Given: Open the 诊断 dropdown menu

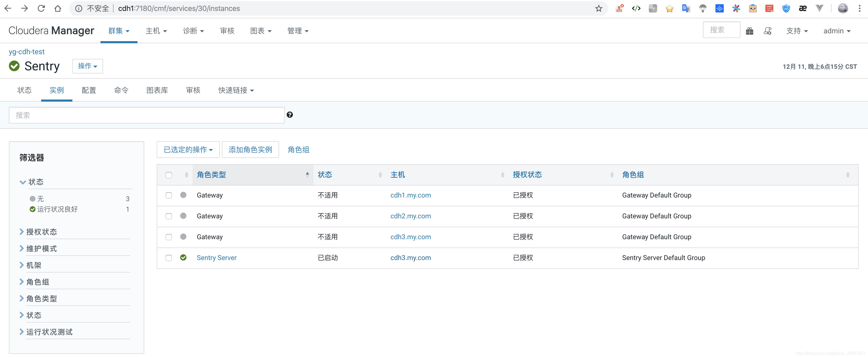Looking at the screenshot, I should pos(193,31).
